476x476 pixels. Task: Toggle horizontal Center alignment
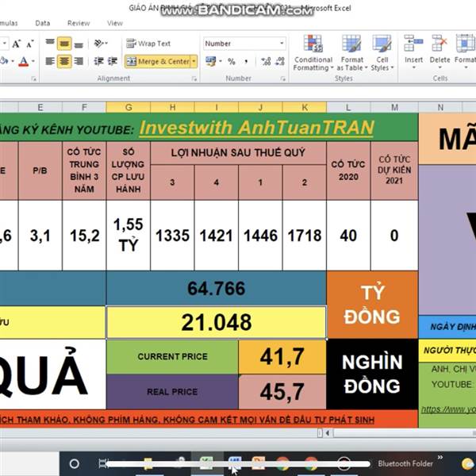click(64, 61)
